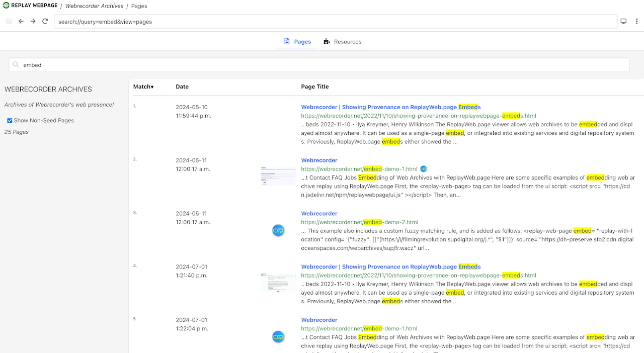Click the '25 Pages' count text

click(x=17, y=132)
